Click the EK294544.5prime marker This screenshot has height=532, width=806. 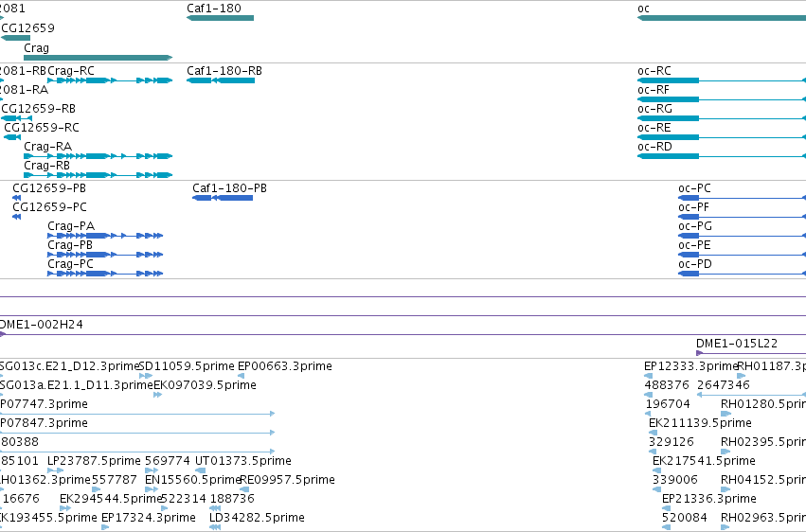65,508
